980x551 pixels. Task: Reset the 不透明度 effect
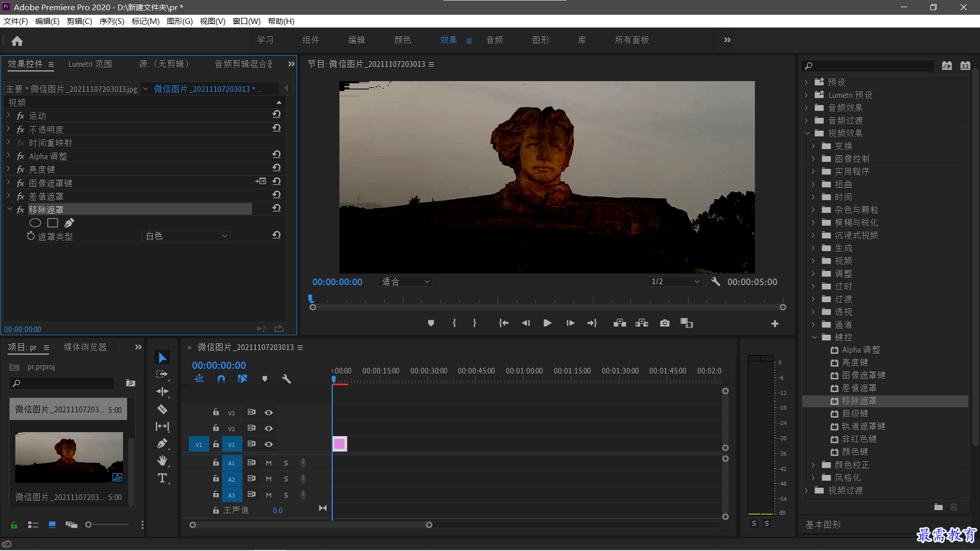point(276,128)
